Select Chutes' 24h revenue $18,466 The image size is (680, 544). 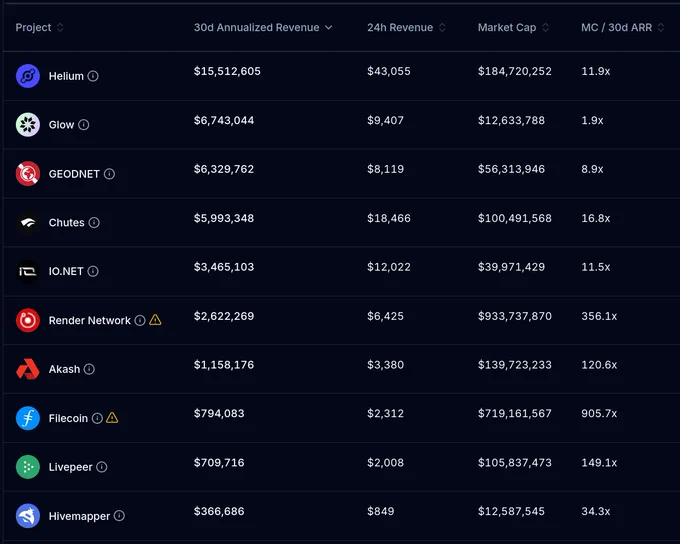click(389, 218)
